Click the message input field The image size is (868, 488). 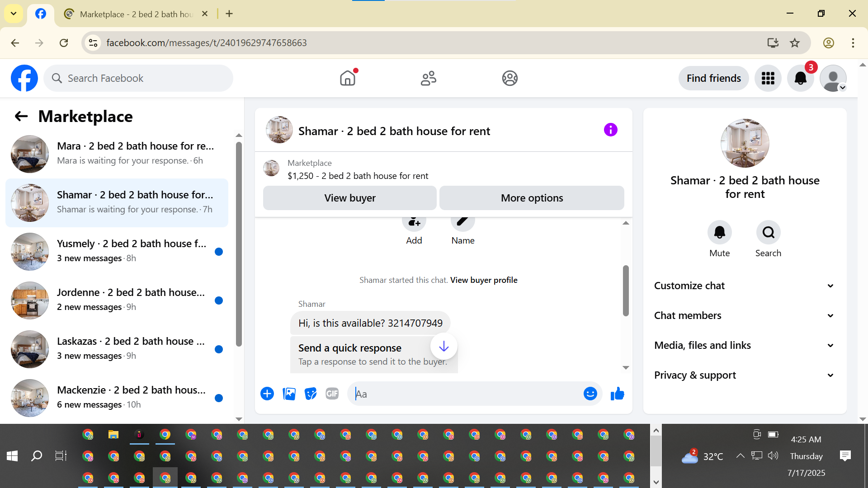[466, 394]
